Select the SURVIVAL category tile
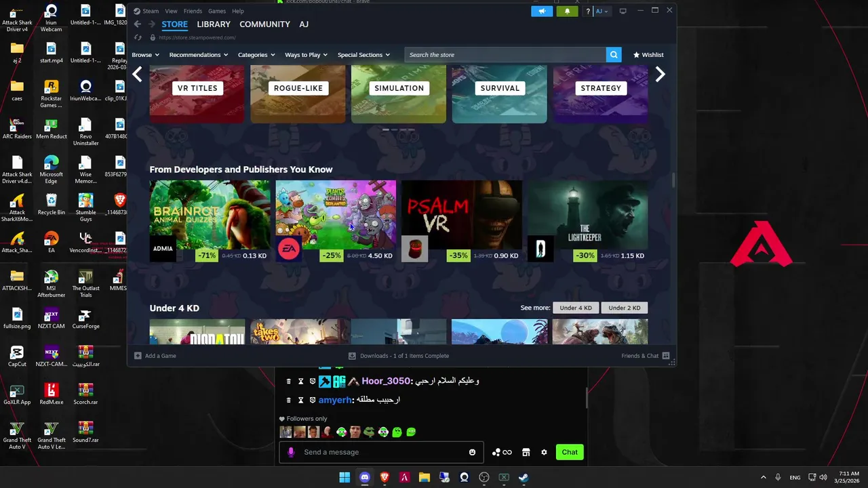This screenshot has width=868, height=488. (500, 94)
